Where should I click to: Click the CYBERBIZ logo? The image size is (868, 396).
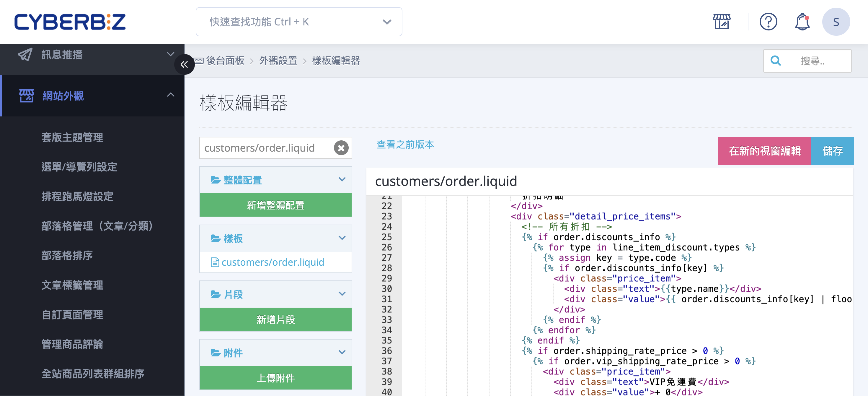(x=70, y=22)
